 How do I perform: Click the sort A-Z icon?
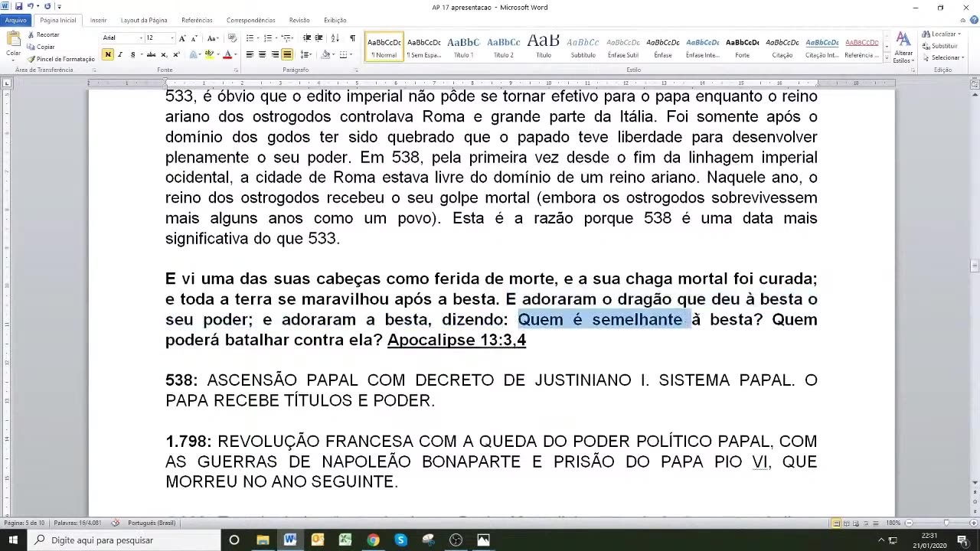(x=335, y=38)
